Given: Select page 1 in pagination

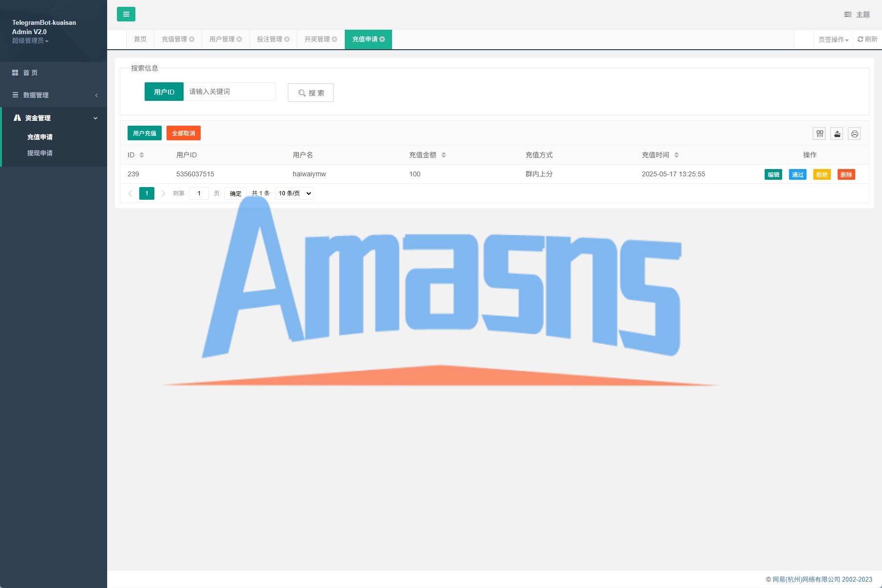Looking at the screenshot, I should pos(147,193).
